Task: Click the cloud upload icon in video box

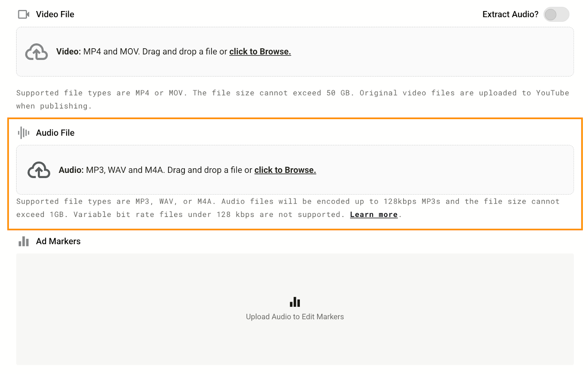Action: tap(36, 52)
